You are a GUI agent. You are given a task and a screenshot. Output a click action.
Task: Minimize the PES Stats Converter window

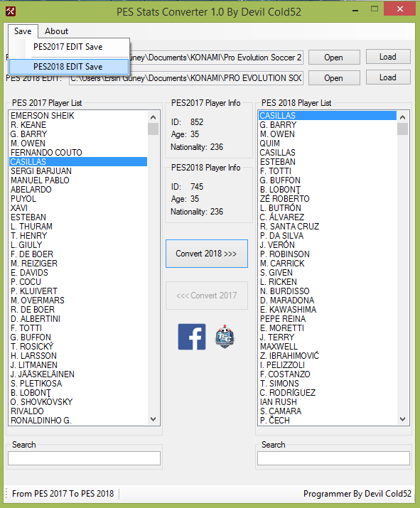point(355,11)
